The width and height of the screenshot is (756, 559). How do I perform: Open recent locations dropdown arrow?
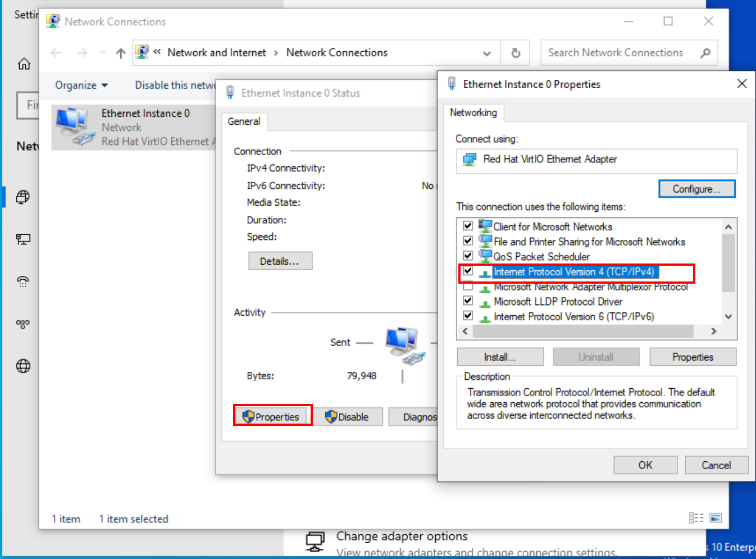click(102, 53)
